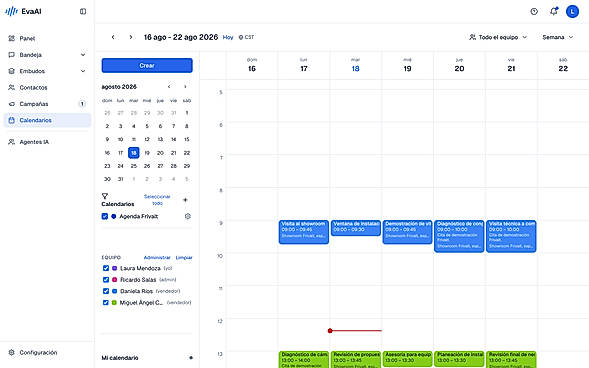The image size is (589, 368).
Task: Uncheck Laura Mendoza team checkbox
Action: [x=106, y=268]
